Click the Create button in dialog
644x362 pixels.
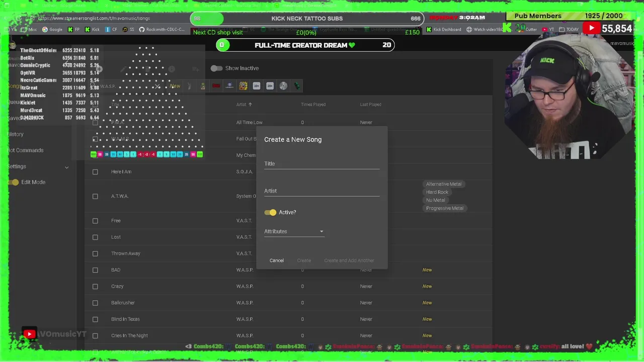pos(304,260)
